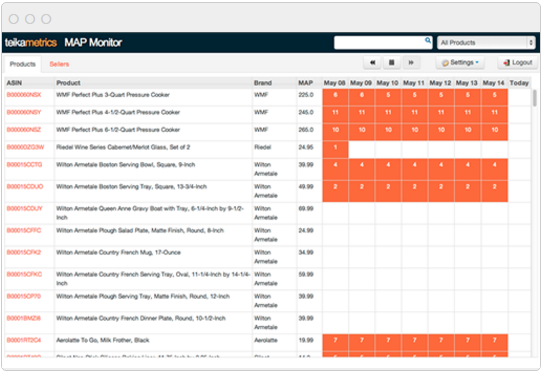Click the table's vertical scrollbar thumb

click(535, 98)
